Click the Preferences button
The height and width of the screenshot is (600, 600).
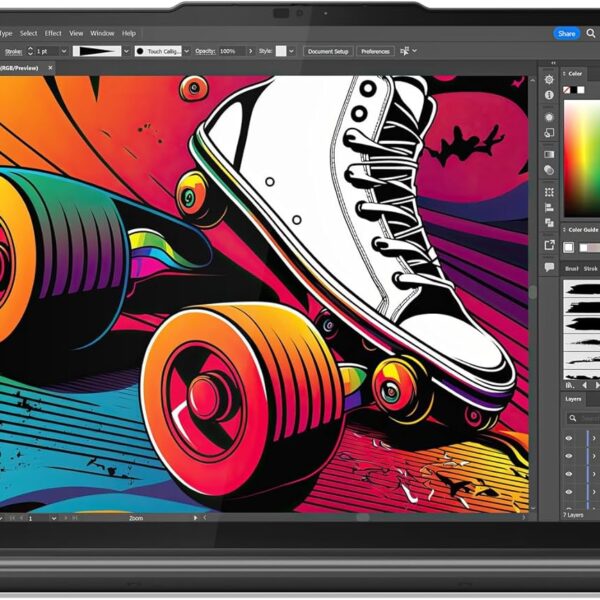tap(375, 51)
